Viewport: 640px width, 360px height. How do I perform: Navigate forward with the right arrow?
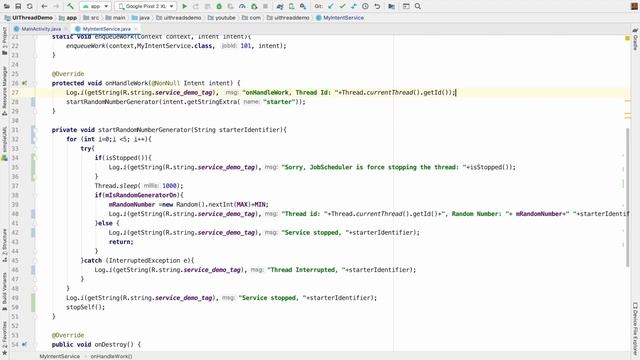click(56, 7)
